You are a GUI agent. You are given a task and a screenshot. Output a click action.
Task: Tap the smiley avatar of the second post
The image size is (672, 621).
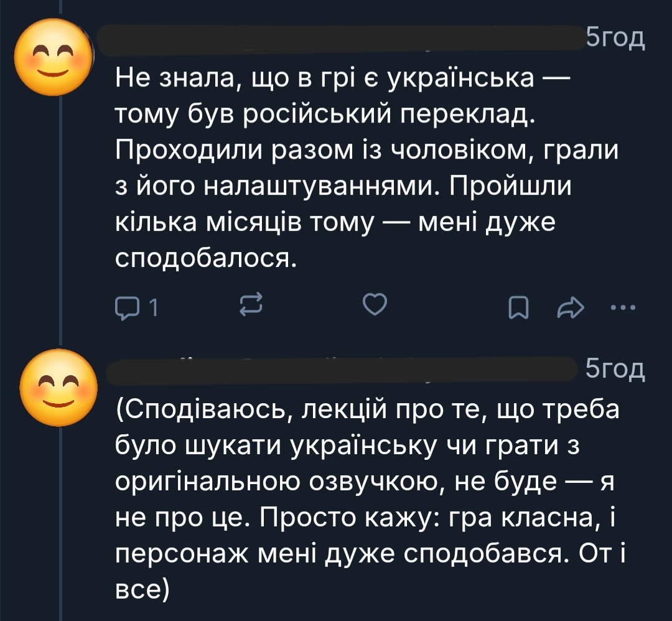tap(58, 386)
